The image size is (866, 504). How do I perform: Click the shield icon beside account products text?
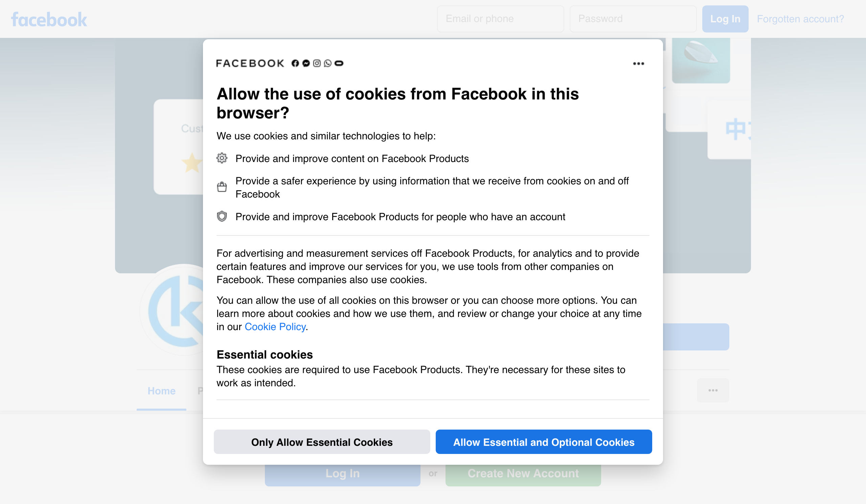(222, 216)
